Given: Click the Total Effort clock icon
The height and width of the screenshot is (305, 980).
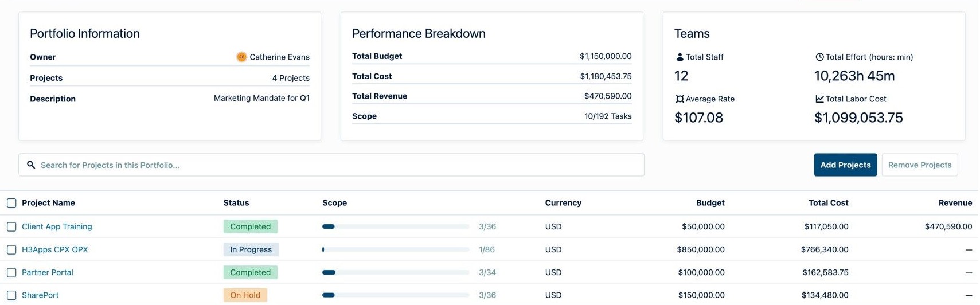Looking at the screenshot, I should coord(819,57).
